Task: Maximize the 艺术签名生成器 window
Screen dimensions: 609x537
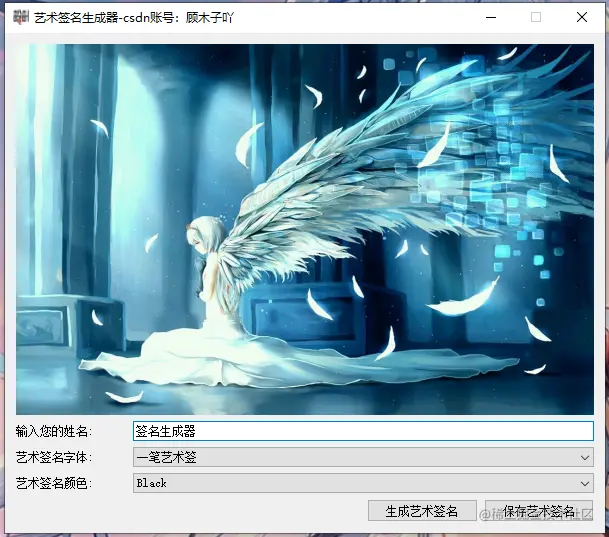Action: point(536,17)
